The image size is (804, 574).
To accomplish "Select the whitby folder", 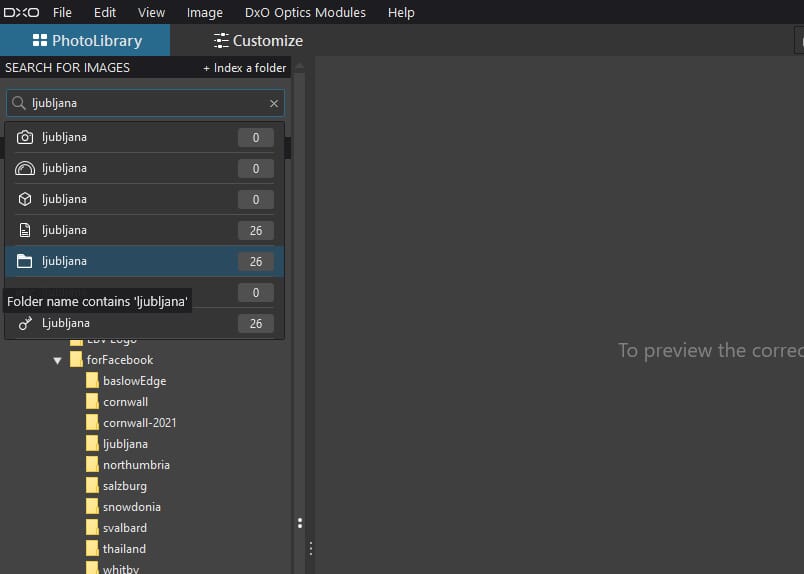I will 120,568.
